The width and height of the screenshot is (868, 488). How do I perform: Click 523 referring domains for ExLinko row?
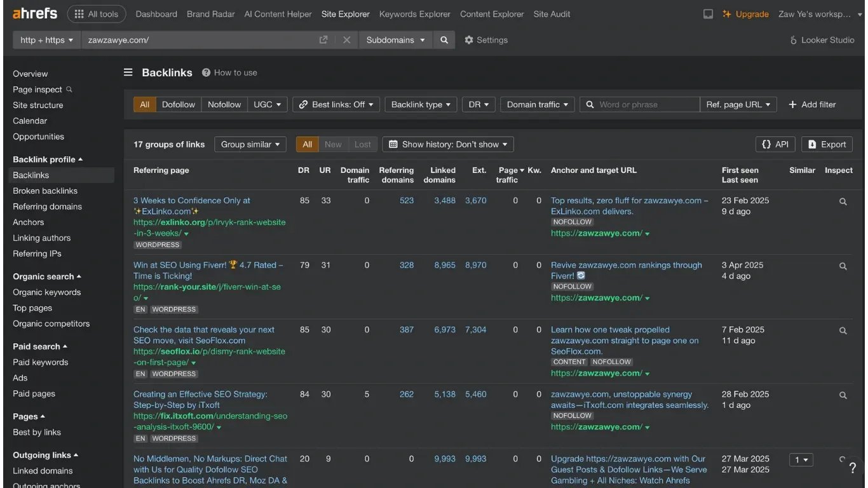coord(407,201)
